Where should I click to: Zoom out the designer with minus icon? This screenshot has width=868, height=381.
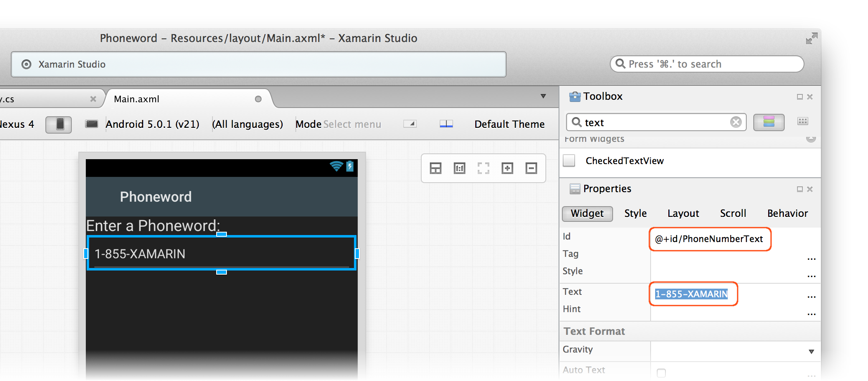pos(531,168)
